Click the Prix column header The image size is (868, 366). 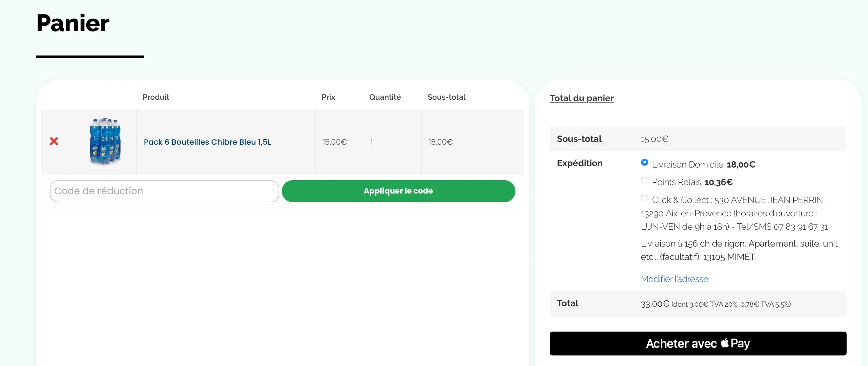click(x=328, y=97)
